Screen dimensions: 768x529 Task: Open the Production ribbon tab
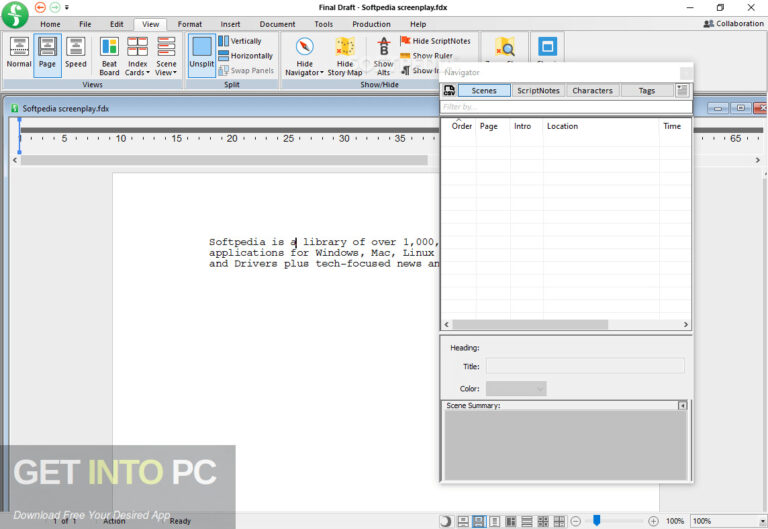pos(371,24)
